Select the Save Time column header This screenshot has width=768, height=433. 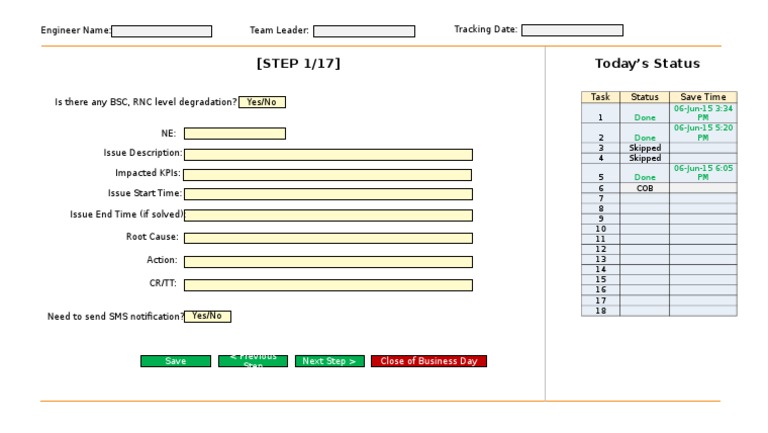pyautogui.click(x=703, y=96)
